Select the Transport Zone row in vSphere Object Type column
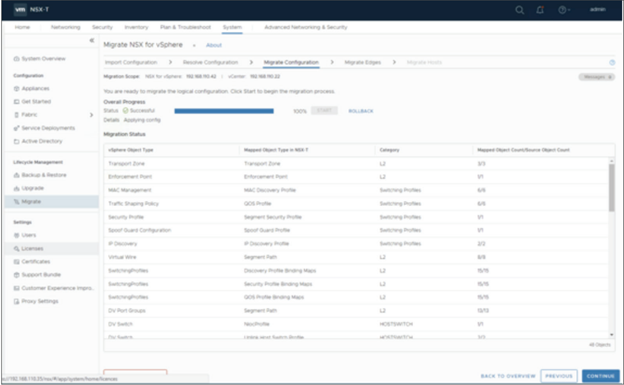Viewport: 624px width, 385px height. tap(127, 164)
